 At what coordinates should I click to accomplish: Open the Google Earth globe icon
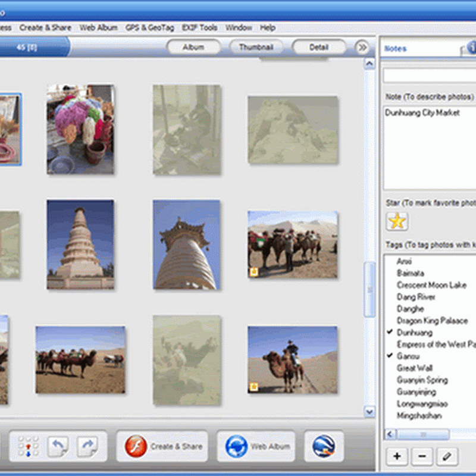tap(324, 446)
